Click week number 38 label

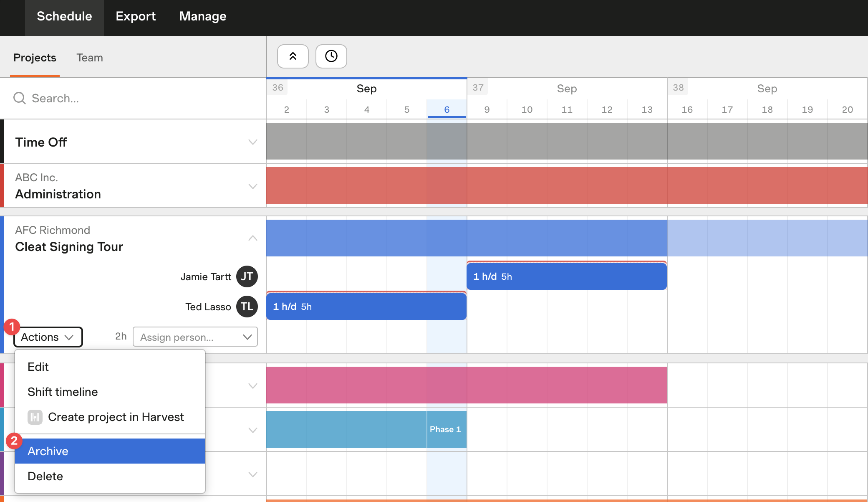pos(678,87)
